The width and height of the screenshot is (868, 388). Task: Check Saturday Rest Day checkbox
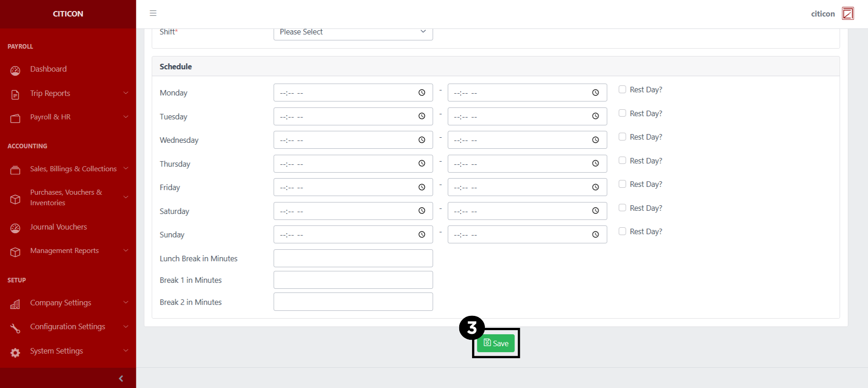[622, 208]
